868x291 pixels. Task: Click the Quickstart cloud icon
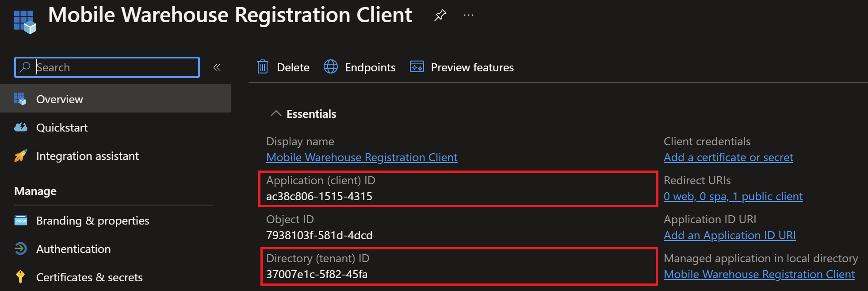click(x=21, y=128)
